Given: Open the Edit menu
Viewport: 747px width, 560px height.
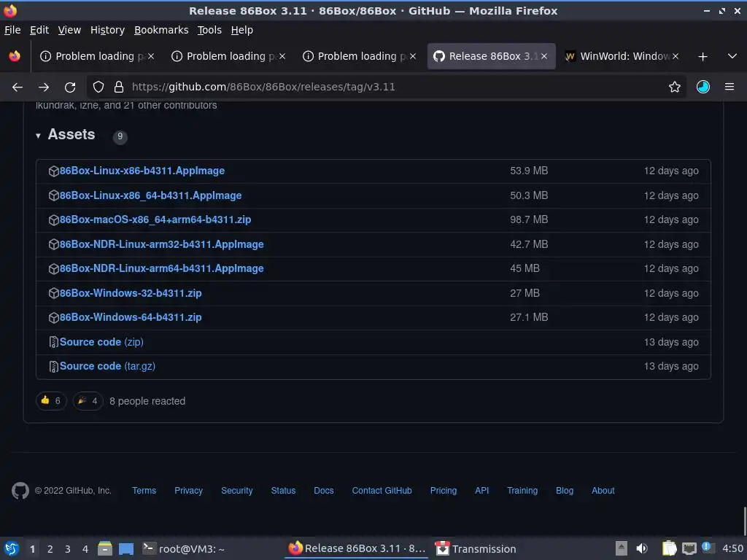Looking at the screenshot, I should 39,30.
